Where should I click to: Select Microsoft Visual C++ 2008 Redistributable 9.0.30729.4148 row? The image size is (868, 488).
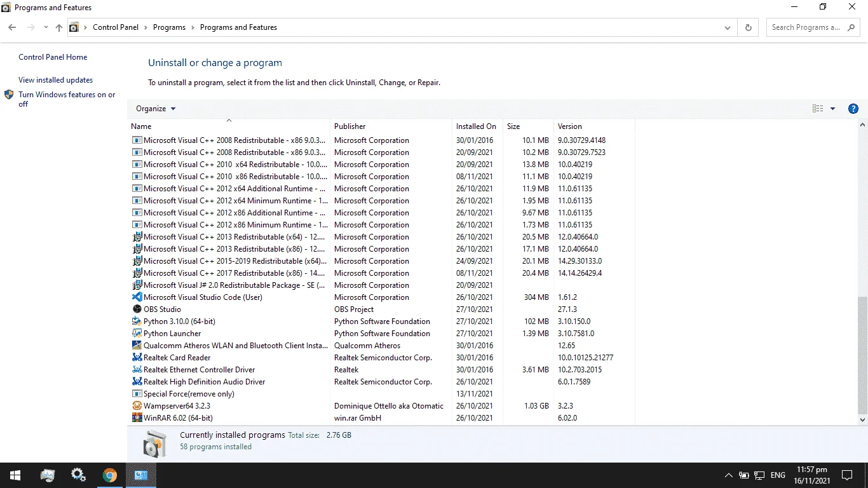pyautogui.click(x=381, y=140)
